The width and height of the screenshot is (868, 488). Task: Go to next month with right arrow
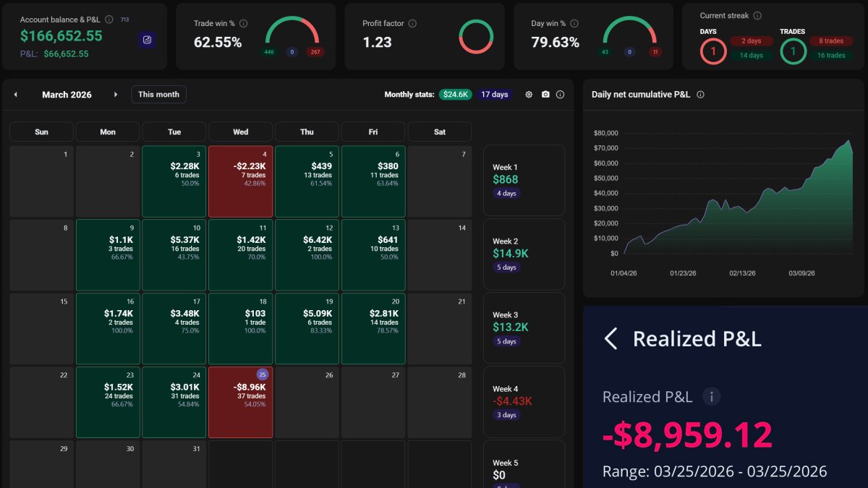(116, 94)
